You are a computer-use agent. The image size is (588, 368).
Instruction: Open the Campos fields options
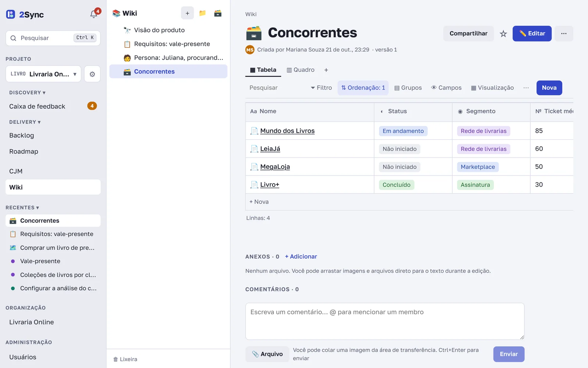[x=446, y=88]
